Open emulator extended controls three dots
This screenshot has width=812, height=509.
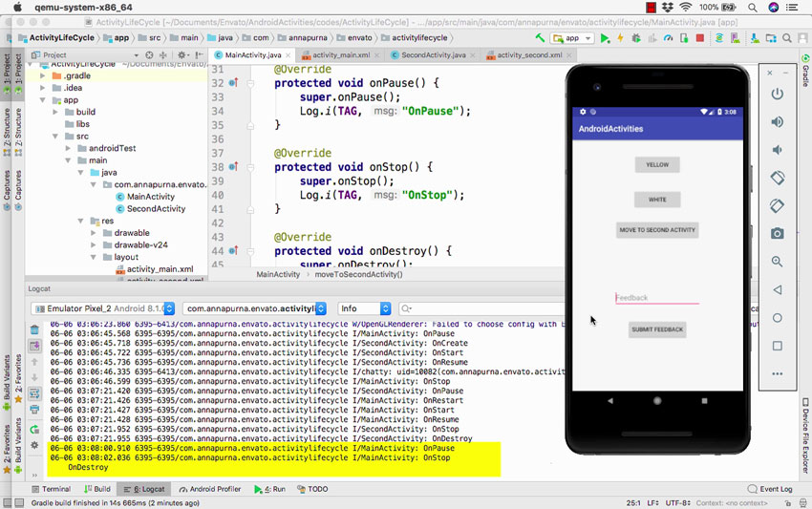[x=777, y=373]
